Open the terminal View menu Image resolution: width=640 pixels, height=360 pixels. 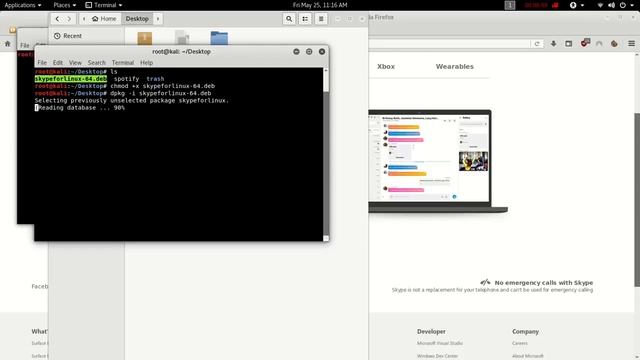click(75, 62)
